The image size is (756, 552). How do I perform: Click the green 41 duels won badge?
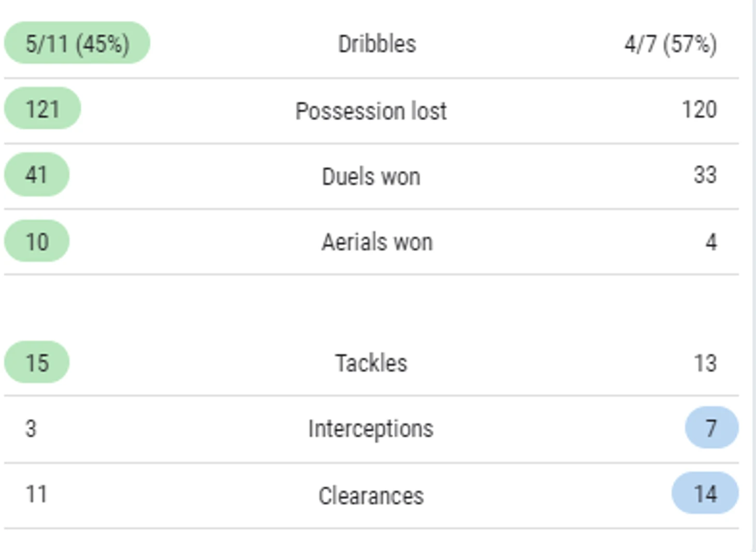pyautogui.click(x=37, y=175)
